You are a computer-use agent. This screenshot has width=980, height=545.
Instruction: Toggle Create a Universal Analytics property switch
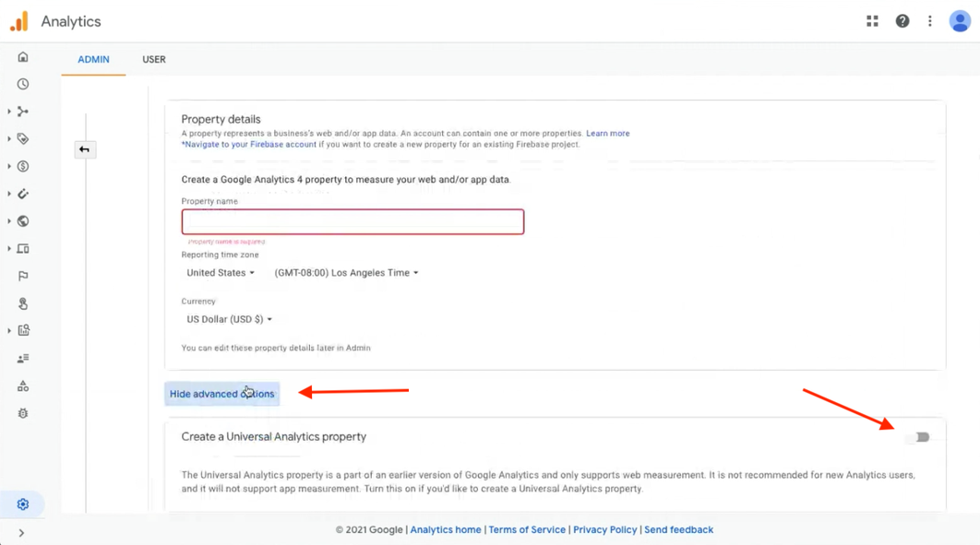pos(919,437)
